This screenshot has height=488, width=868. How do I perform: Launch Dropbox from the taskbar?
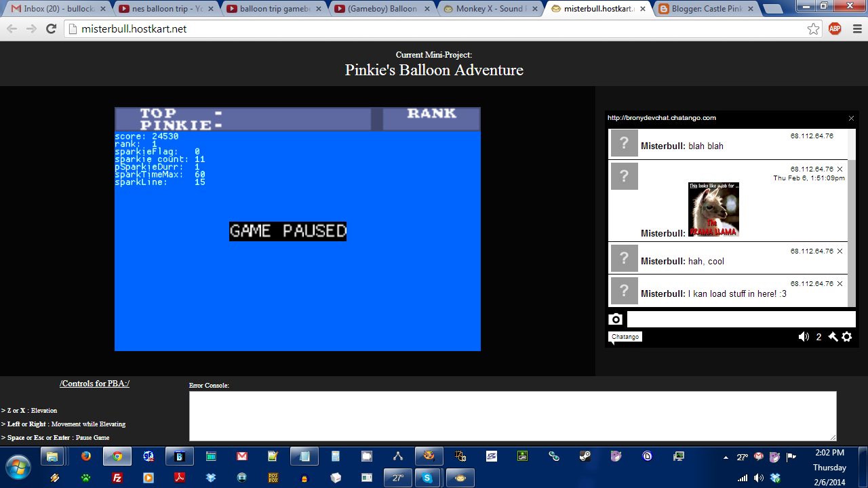[x=211, y=478]
